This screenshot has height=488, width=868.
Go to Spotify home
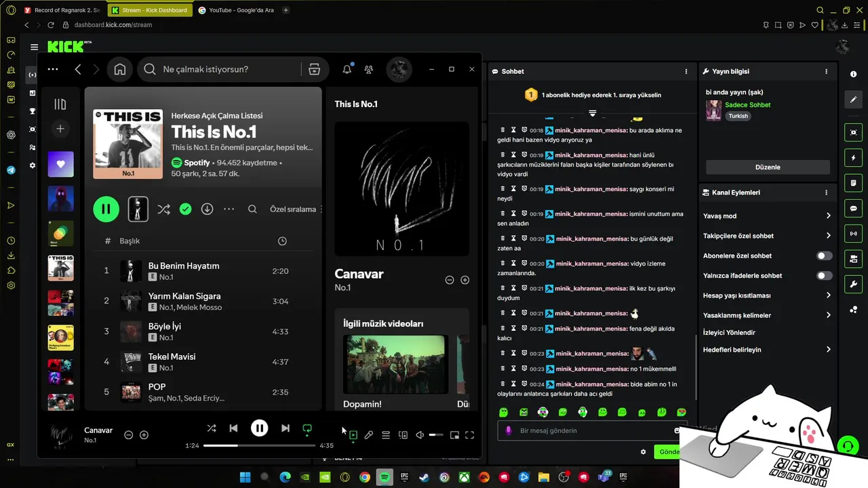click(x=120, y=69)
